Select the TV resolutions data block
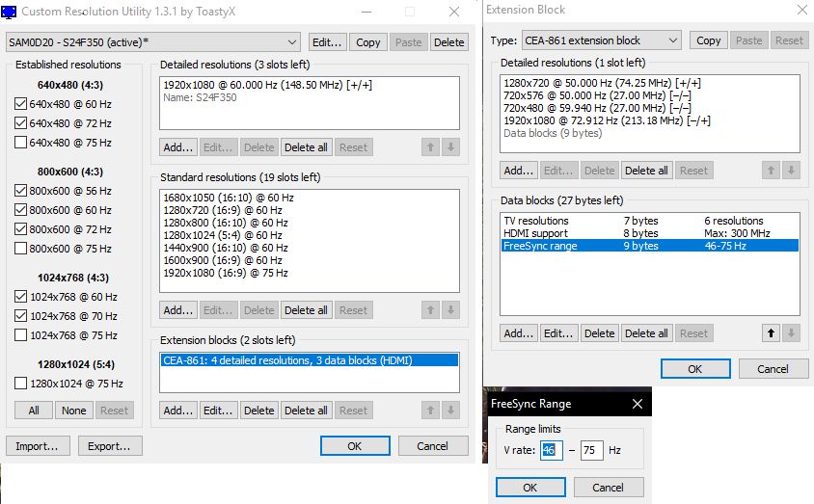 tap(650, 221)
